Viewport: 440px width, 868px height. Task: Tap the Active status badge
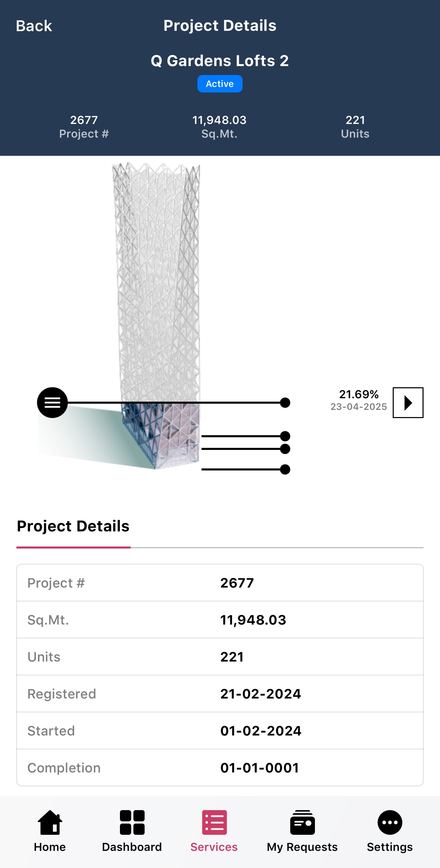tap(220, 84)
